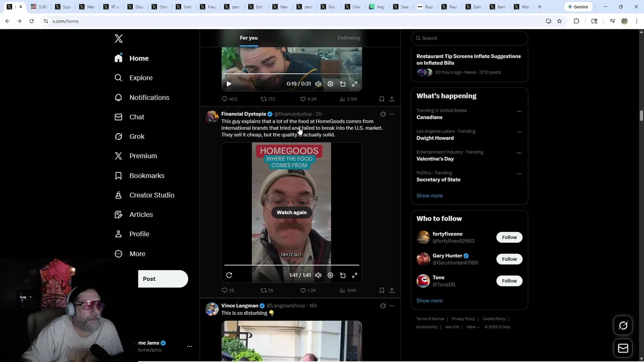Like the post with 1.2K likes

(x=308, y=290)
